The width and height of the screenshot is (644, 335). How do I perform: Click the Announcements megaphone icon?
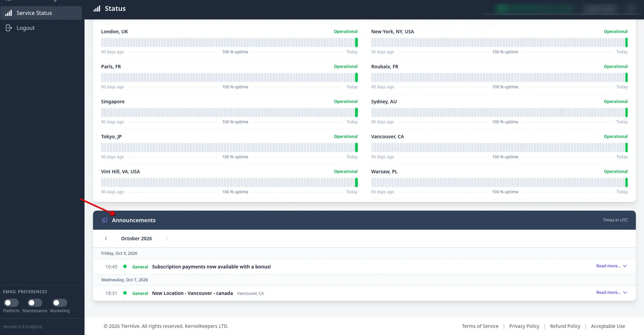point(105,220)
